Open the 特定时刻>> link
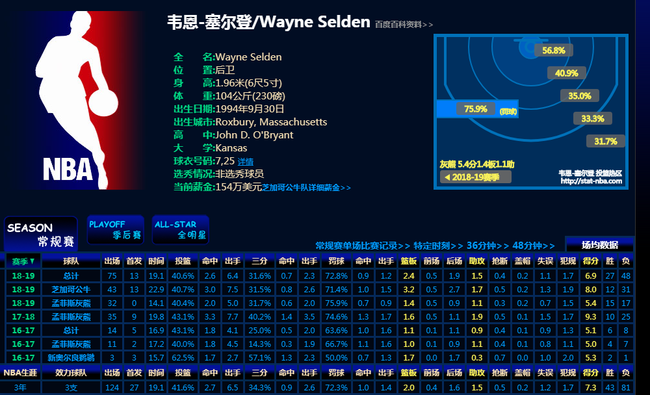 (x=438, y=245)
